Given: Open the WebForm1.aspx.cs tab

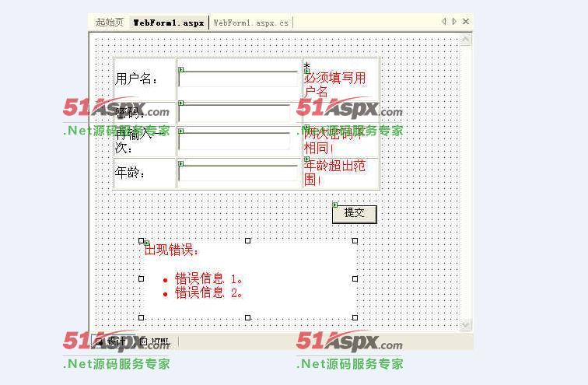Looking at the screenshot, I should click(x=250, y=23).
